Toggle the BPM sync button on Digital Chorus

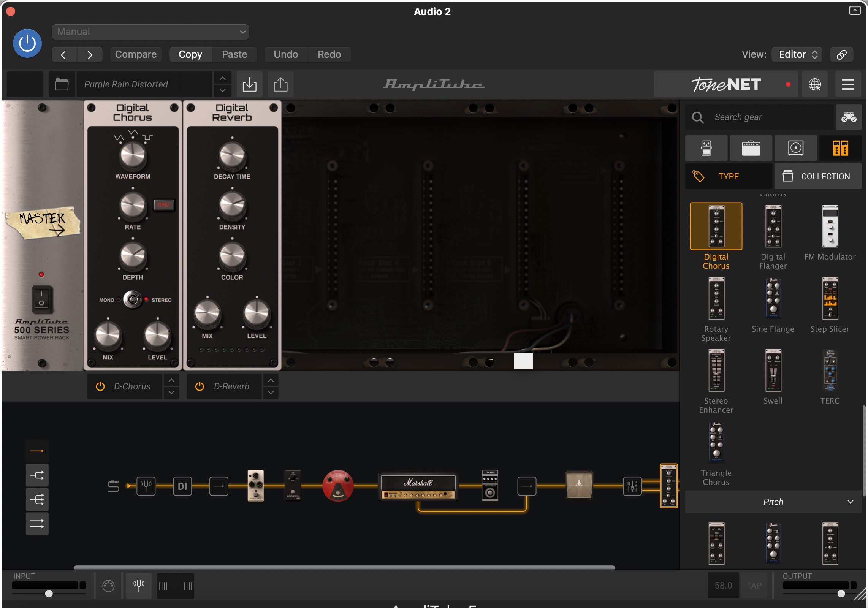(x=164, y=205)
